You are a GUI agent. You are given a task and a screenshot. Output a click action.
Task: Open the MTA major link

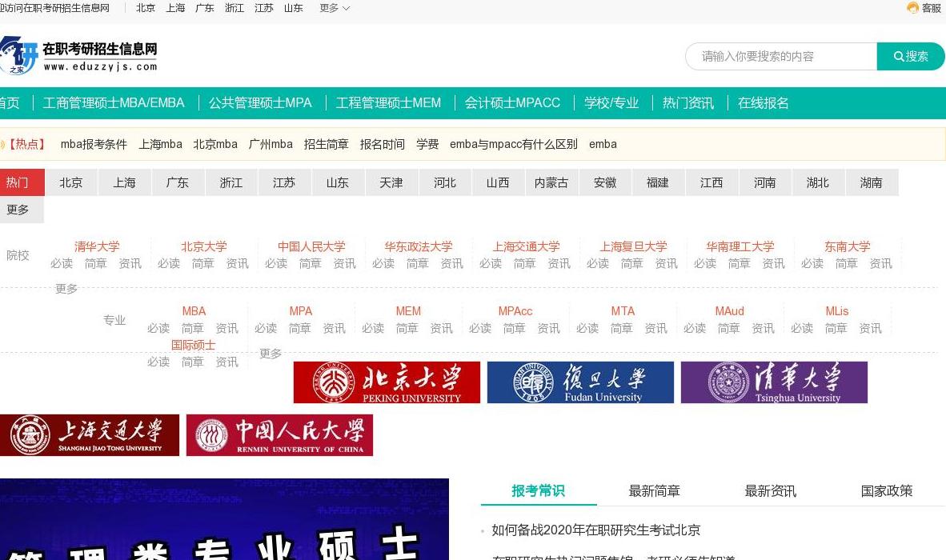(x=623, y=311)
